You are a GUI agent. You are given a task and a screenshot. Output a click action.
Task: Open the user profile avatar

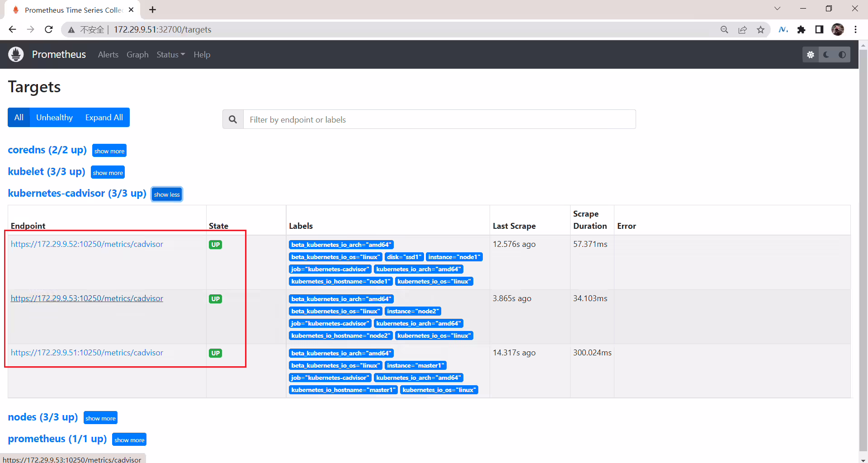click(838, 29)
